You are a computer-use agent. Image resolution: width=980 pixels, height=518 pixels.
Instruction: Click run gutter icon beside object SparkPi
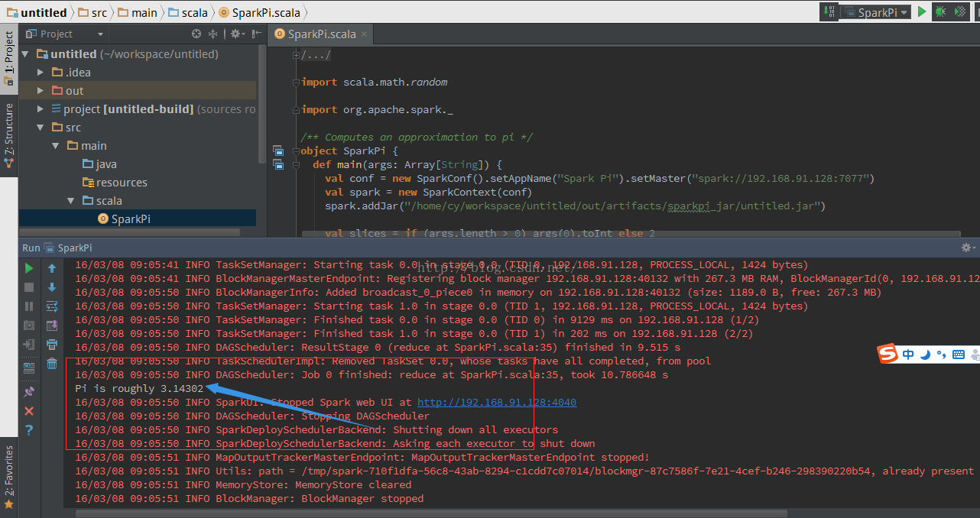[278, 151]
